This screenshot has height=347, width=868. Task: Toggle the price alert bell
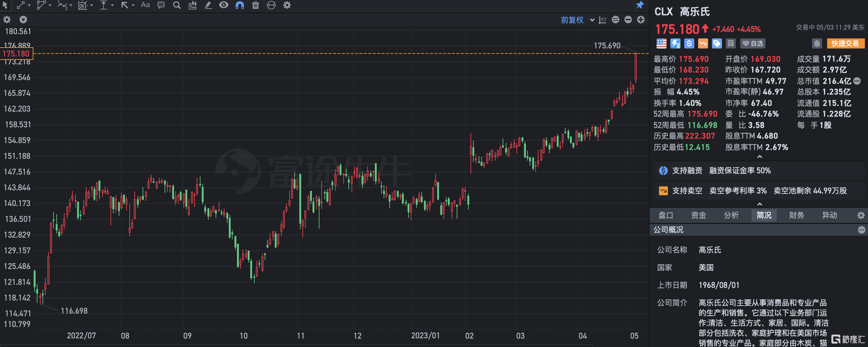pyautogui.click(x=817, y=43)
